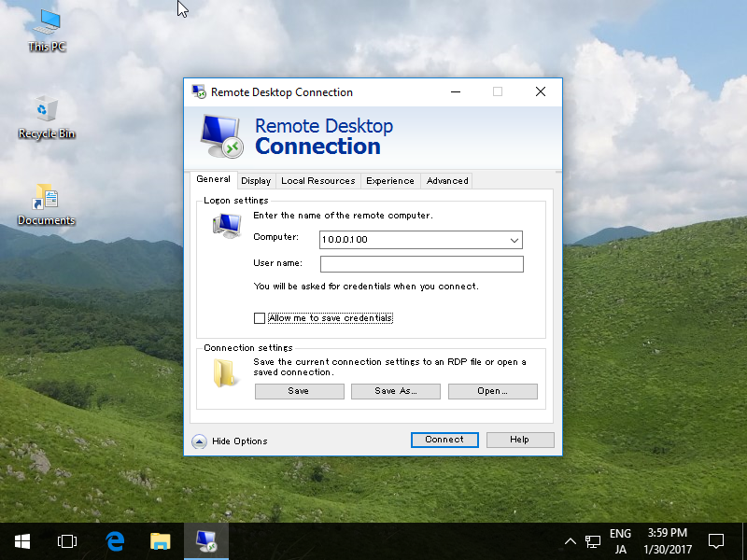Open Microsoft Edge from the taskbar
Screen dimensions: 747x560
pos(114,540)
